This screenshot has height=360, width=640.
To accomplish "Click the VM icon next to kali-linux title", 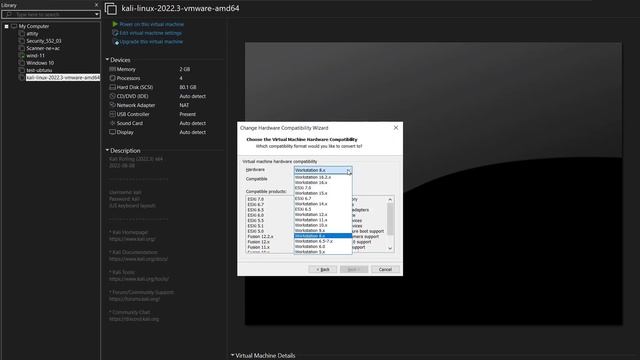I will (x=111, y=9).
